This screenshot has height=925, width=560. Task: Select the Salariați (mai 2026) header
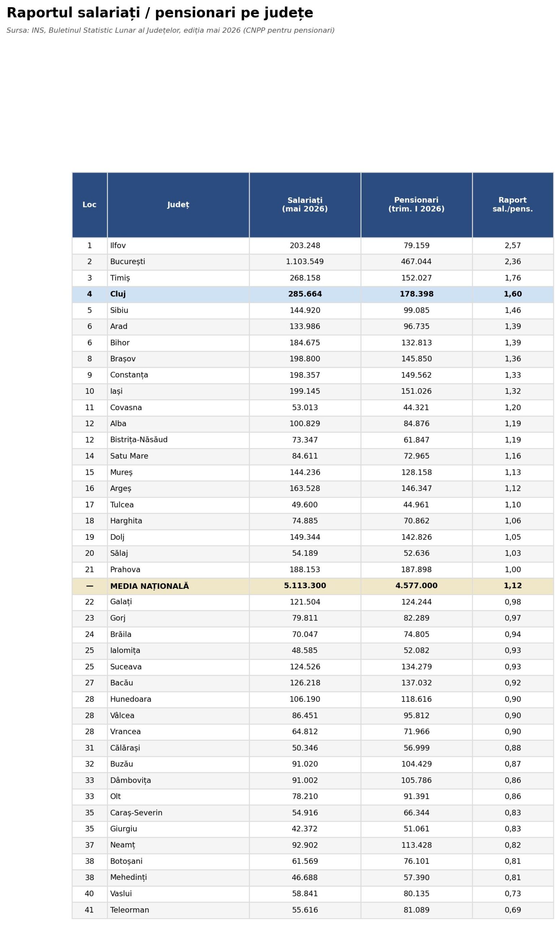coord(305,205)
